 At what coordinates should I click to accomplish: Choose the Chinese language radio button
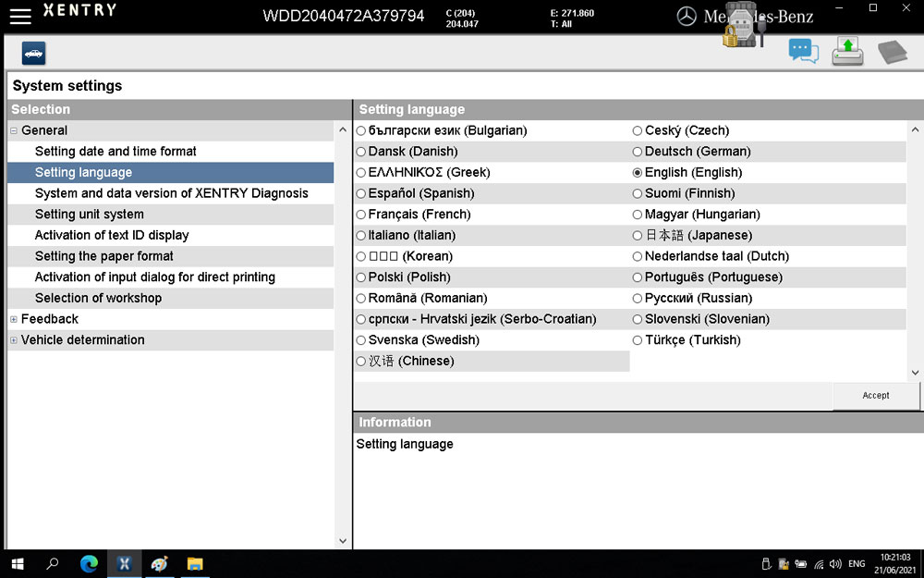(x=361, y=361)
